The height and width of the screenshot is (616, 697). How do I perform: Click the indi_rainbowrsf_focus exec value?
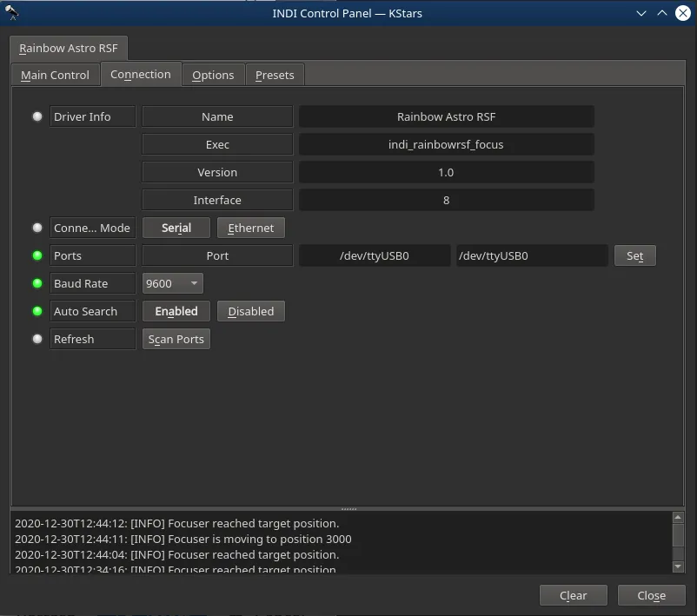pyautogui.click(x=447, y=144)
